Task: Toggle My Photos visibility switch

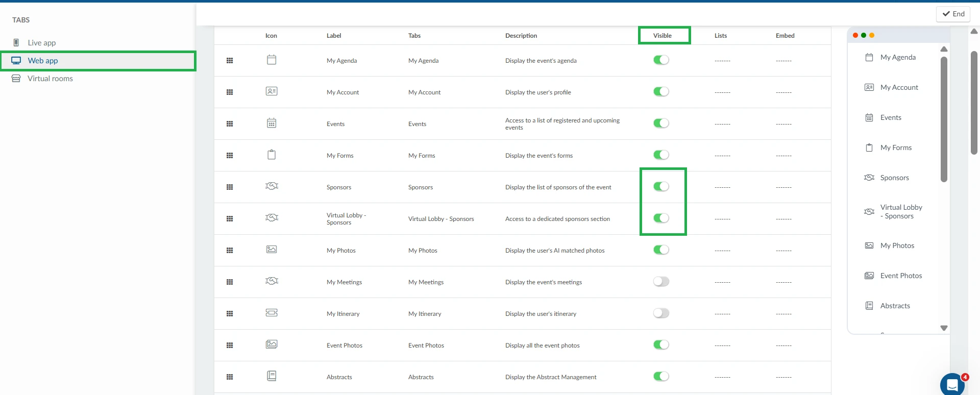Action: click(661, 250)
